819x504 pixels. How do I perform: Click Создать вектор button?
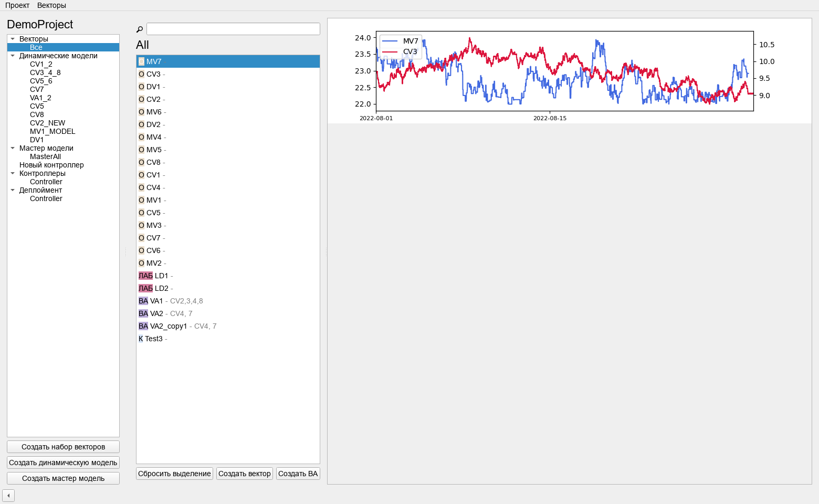click(x=245, y=474)
